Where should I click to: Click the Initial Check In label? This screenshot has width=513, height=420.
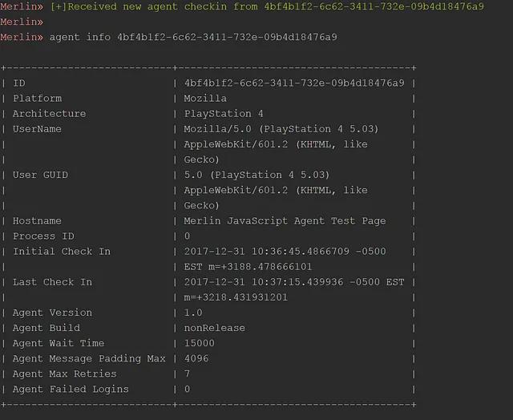[x=62, y=252]
